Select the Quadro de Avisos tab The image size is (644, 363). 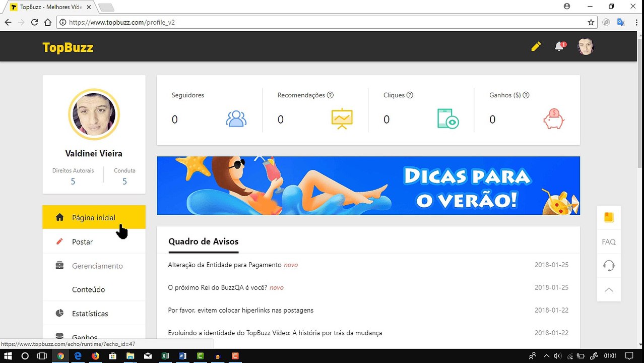click(x=204, y=241)
